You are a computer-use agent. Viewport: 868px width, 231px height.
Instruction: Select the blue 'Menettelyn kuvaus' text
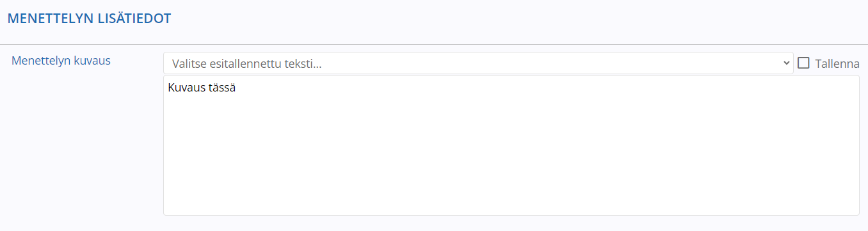61,61
